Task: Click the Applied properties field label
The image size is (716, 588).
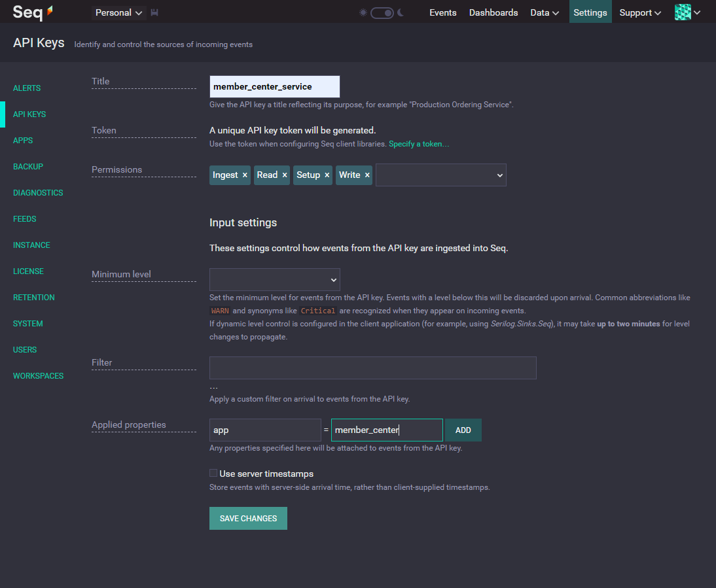Action: tap(129, 424)
